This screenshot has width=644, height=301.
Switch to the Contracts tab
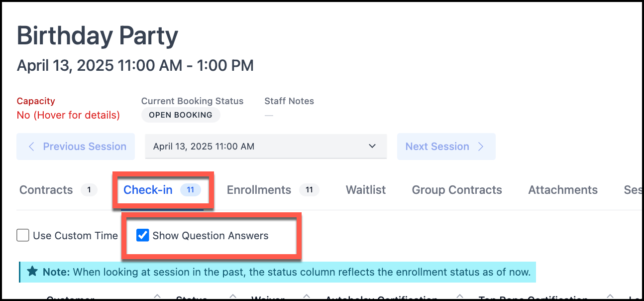click(x=46, y=190)
